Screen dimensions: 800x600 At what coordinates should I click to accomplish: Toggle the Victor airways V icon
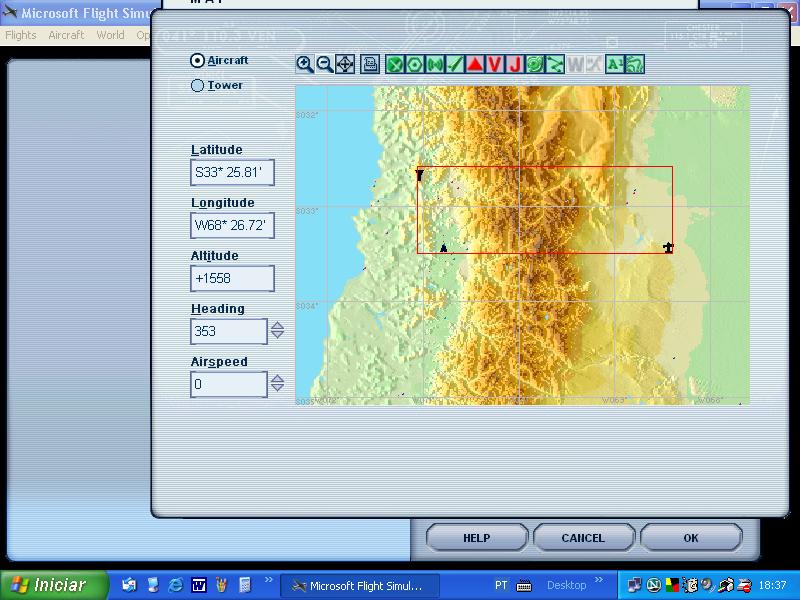(495, 64)
